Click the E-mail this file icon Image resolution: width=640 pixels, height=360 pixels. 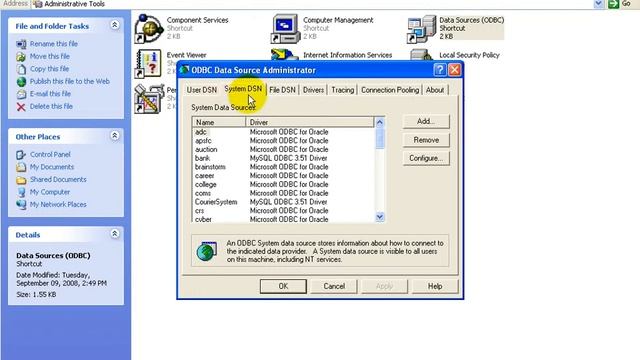pyautogui.click(x=21, y=94)
